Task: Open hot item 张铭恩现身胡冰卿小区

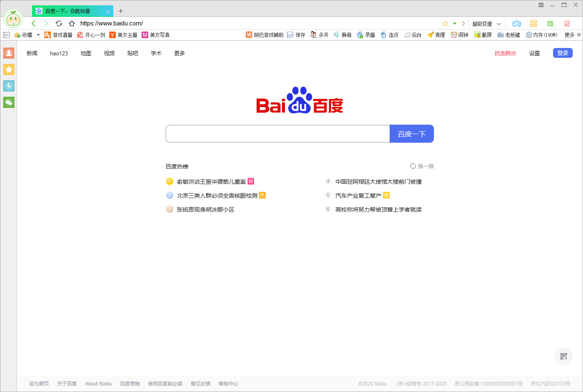Action: click(x=206, y=210)
